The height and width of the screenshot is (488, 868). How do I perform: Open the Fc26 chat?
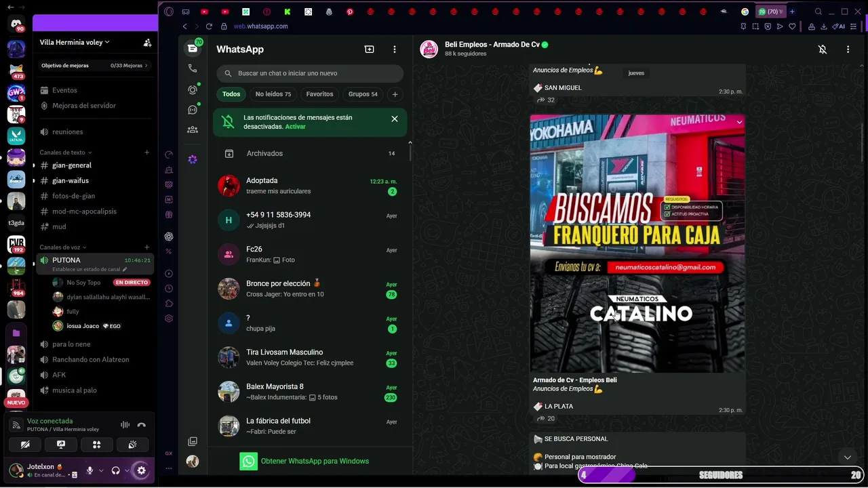pos(310,254)
